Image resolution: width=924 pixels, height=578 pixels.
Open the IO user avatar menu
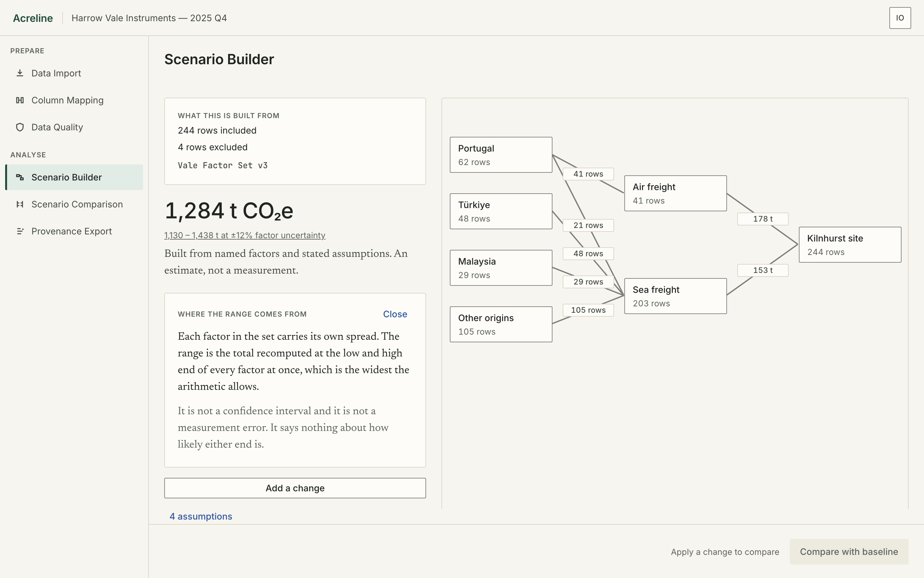click(900, 18)
